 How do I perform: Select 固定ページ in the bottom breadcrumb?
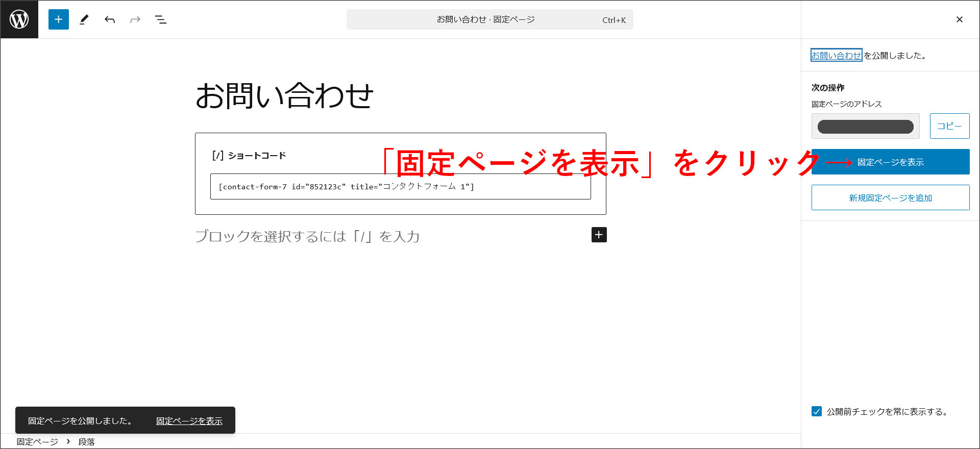point(37,442)
